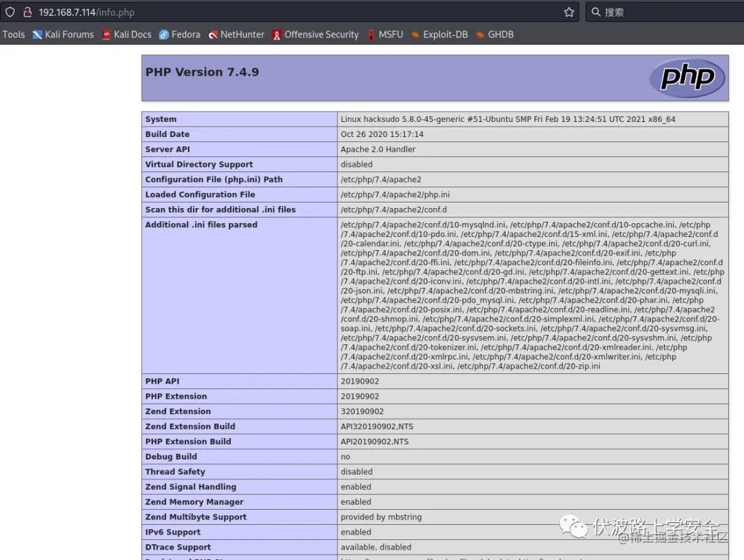Viewport: 744px width, 560px height.
Task: Click the PHP Extension Build label
Action: point(188,442)
